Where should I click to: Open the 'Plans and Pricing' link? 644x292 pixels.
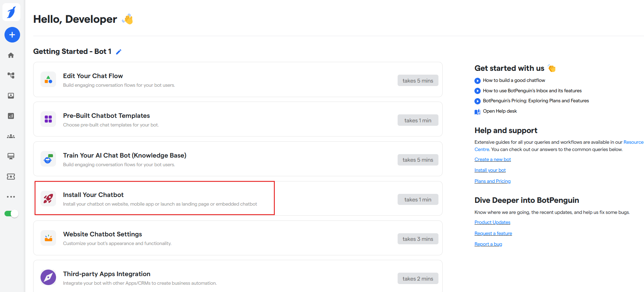(x=492, y=181)
